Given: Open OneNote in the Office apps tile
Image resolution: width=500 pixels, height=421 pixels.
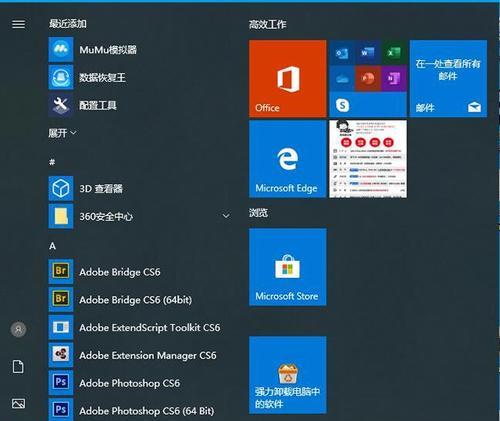Looking at the screenshot, I should pyautogui.click(x=394, y=79).
